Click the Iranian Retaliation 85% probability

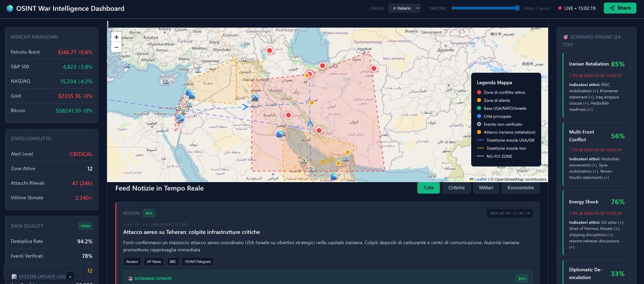618,64
